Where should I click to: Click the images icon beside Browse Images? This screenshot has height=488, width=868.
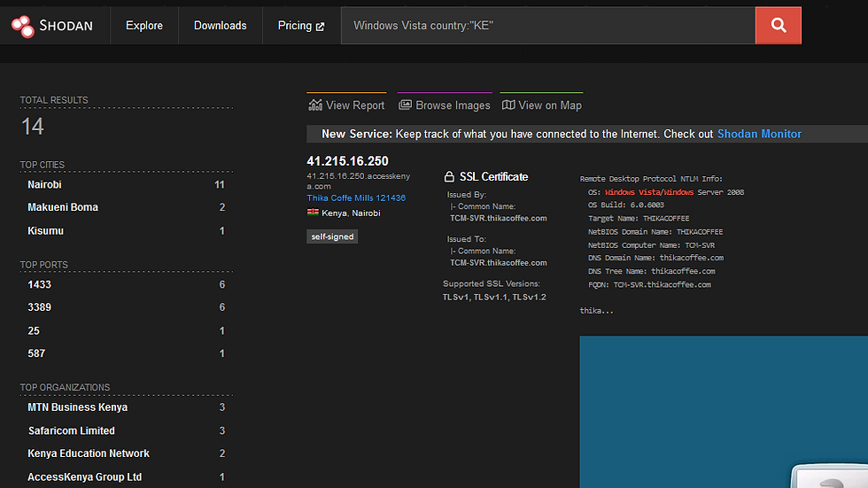click(406, 105)
